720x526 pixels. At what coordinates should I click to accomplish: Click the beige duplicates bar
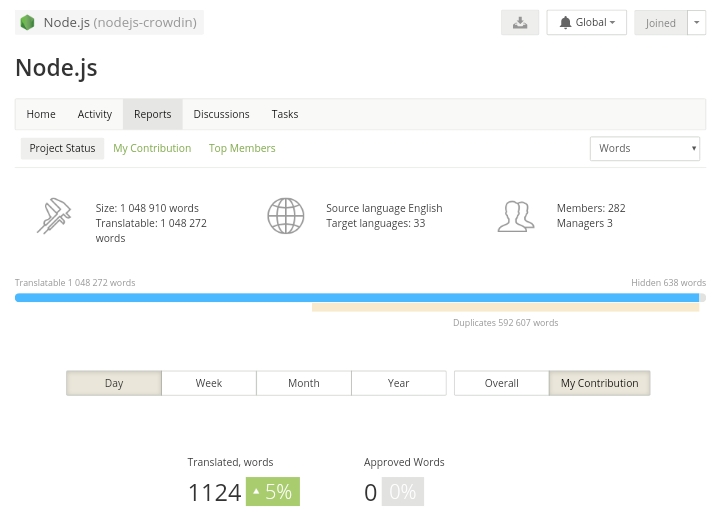[506, 308]
